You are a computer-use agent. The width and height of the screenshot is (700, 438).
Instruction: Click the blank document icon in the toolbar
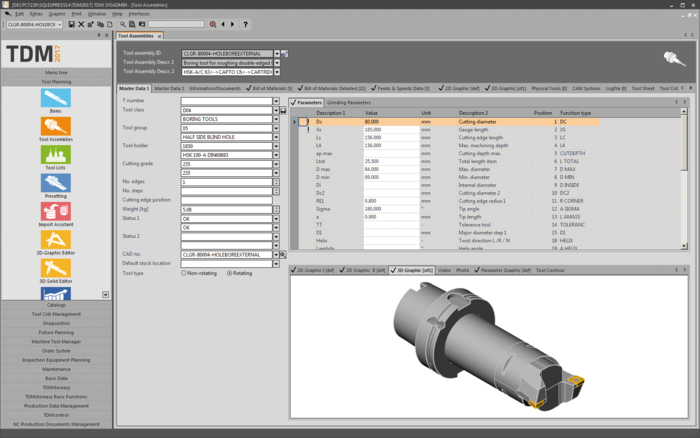click(109, 25)
